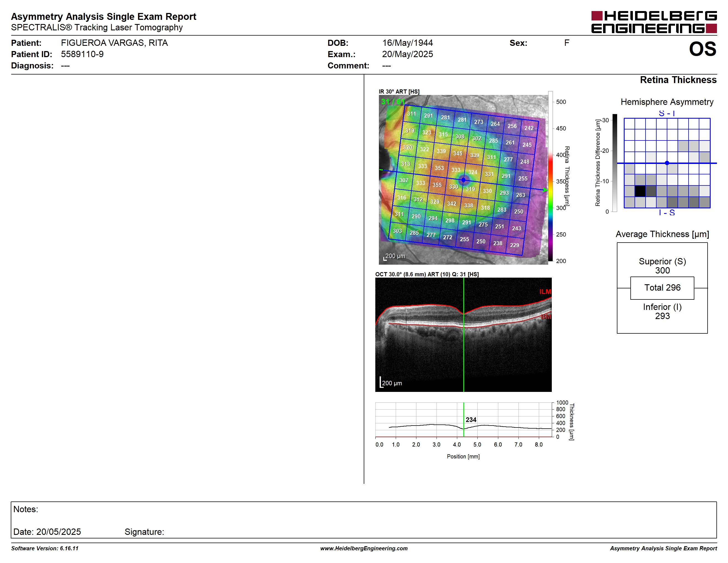Click grid cell value '316'
Image resolution: width=728 pixels, height=563 pixels.
point(401,197)
